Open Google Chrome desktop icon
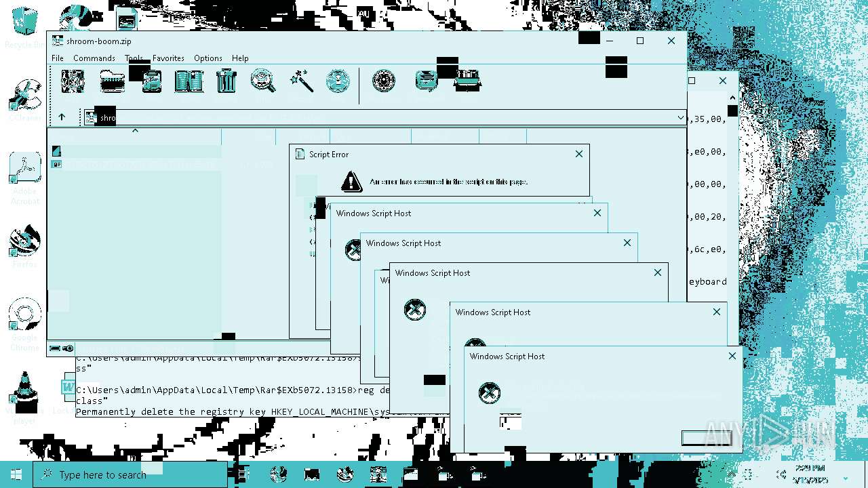868x488 pixels. click(x=25, y=325)
